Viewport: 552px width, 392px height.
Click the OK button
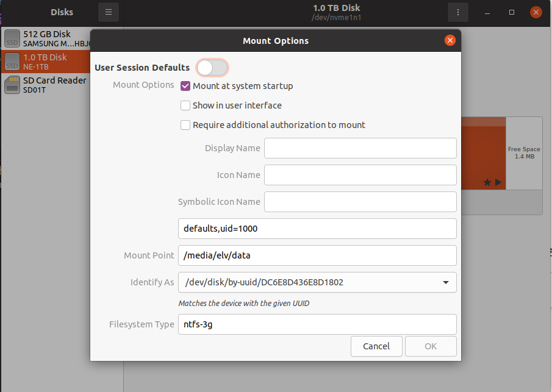(431, 346)
